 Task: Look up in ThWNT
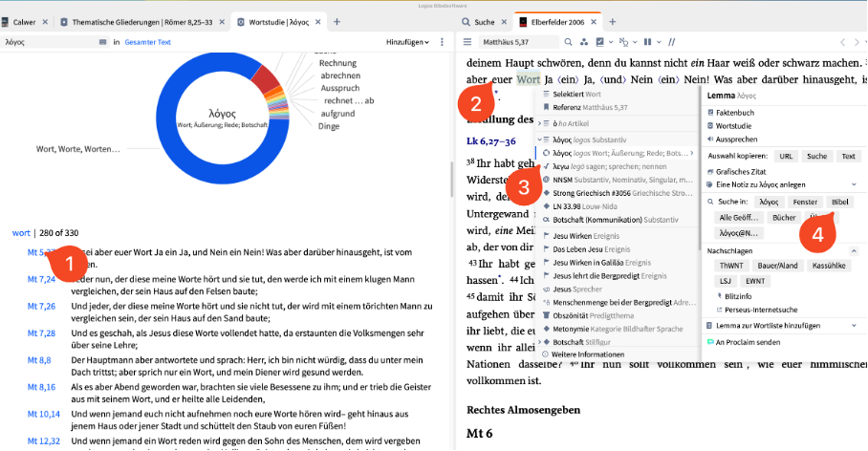[x=731, y=266]
